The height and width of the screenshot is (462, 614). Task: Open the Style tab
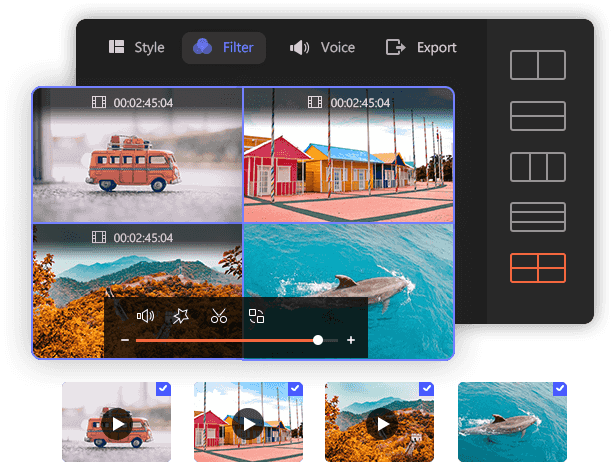[x=136, y=47]
